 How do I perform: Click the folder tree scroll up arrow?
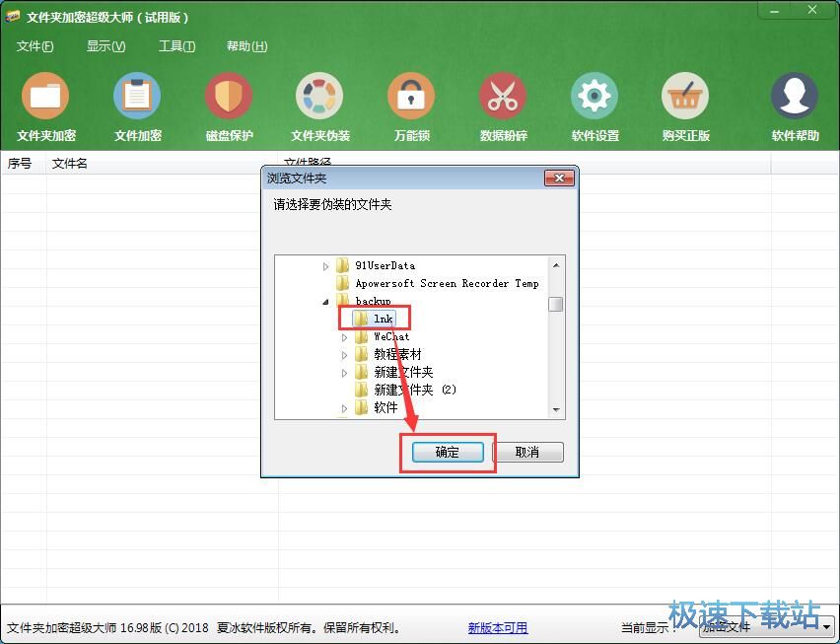tap(556, 265)
